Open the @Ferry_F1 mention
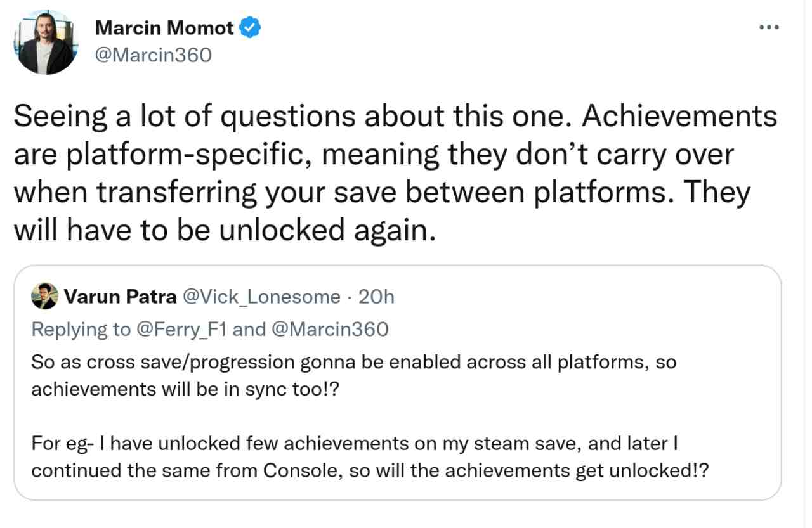 184,329
